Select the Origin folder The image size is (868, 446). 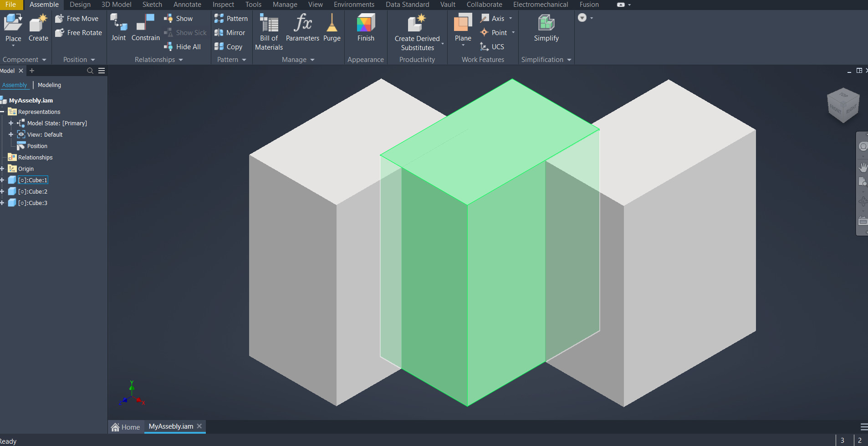(21, 169)
